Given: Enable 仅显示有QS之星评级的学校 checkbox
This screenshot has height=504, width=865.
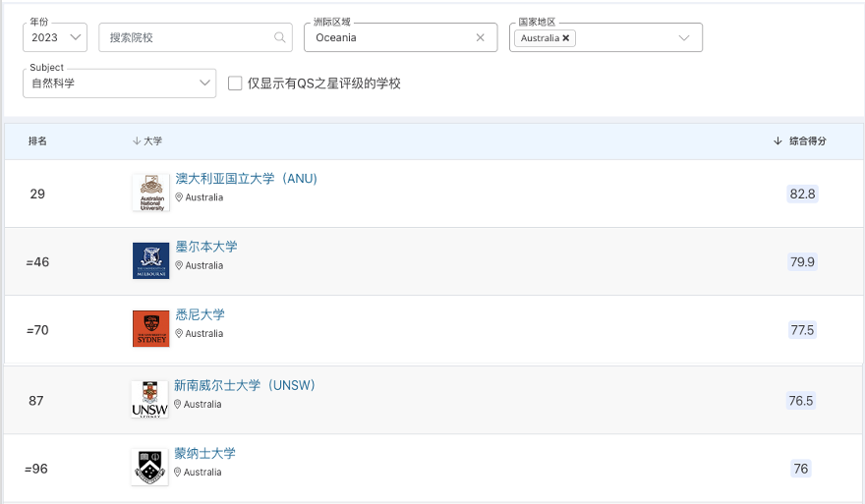Looking at the screenshot, I should (x=235, y=84).
